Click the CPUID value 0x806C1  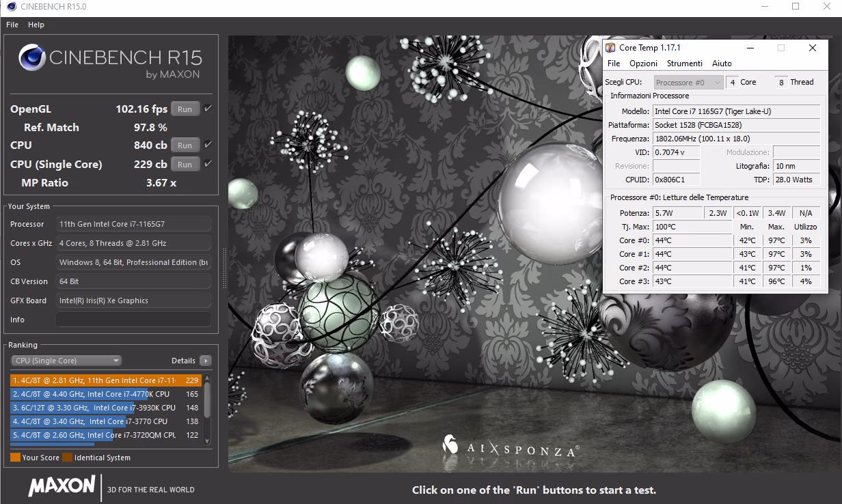coord(677,180)
